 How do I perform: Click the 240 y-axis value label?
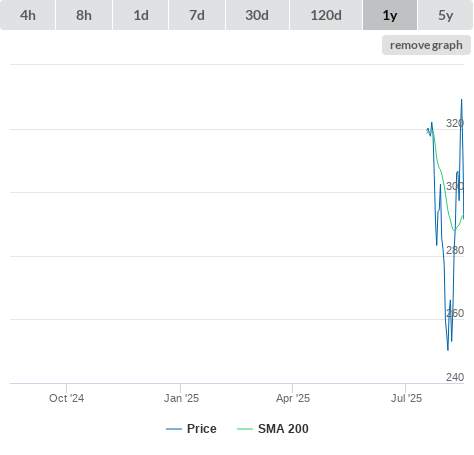455,377
